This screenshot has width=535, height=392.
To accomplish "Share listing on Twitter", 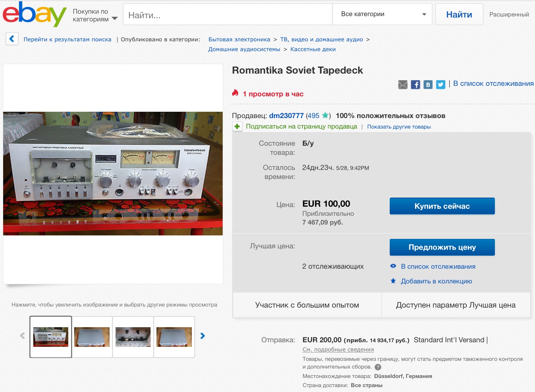I will (x=440, y=84).
